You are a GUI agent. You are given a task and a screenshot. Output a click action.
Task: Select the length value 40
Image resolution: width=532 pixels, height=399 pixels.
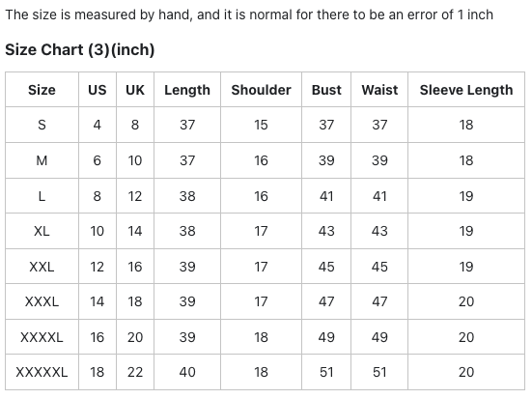(x=187, y=372)
